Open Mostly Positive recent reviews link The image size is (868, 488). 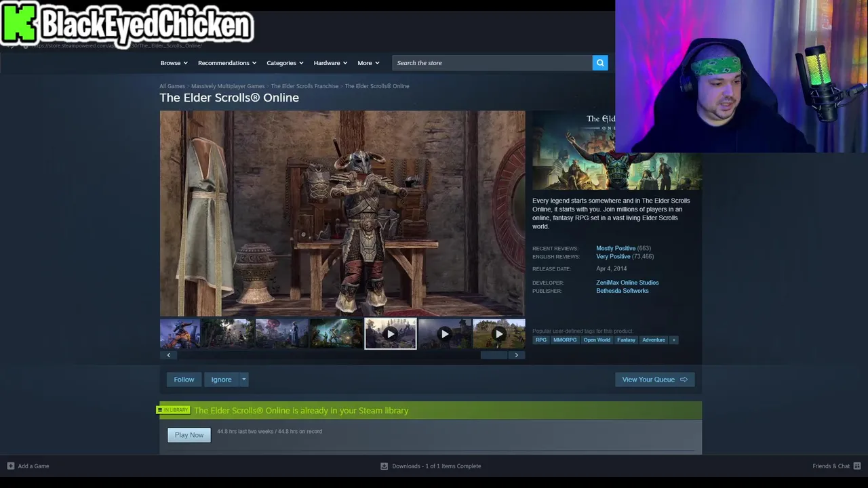click(616, 248)
